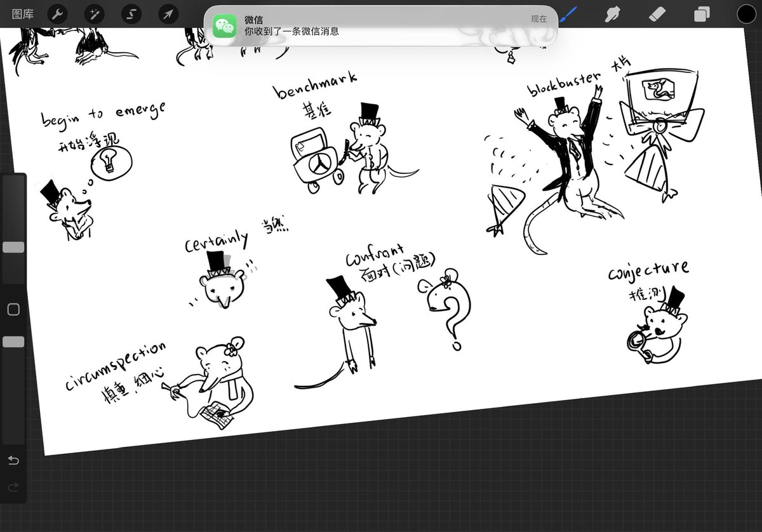Activate the Selection S tool
The width and height of the screenshot is (762, 532).
pyautogui.click(x=131, y=13)
